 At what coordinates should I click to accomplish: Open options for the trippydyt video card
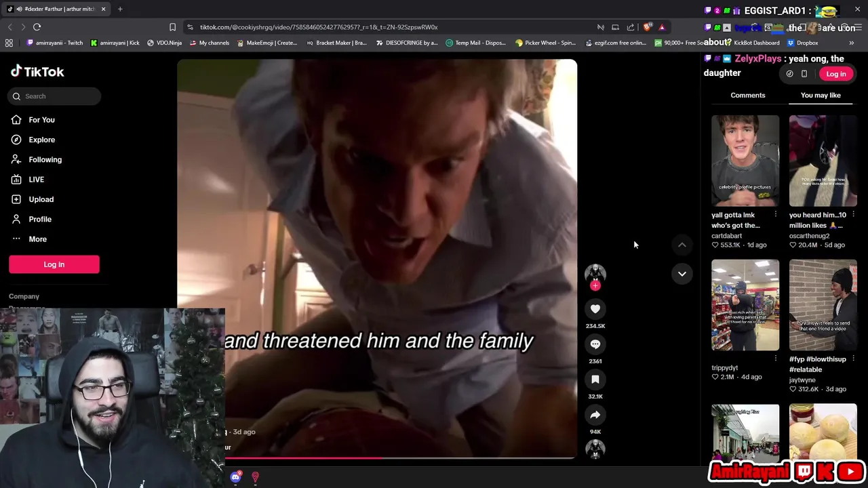pyautogui.click(x=776, y=358)
